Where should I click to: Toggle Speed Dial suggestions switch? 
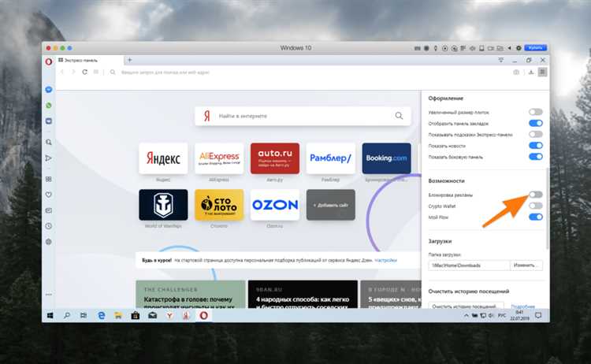(536, 134)
